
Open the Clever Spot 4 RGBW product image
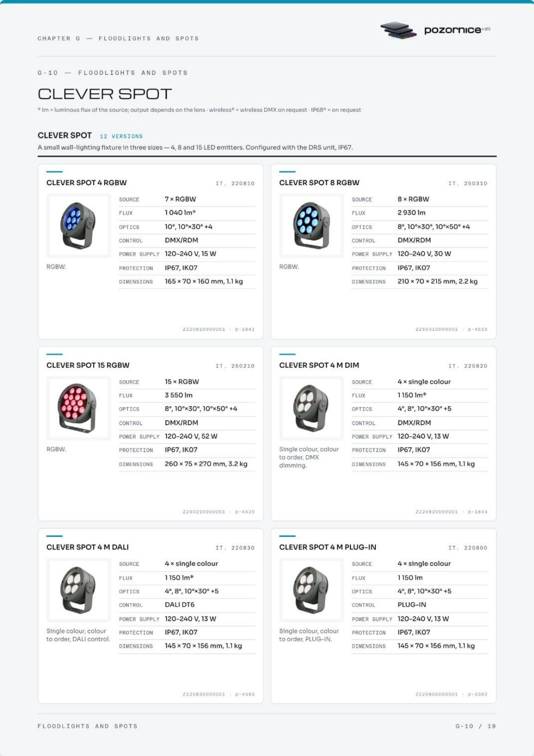point(78,226)
